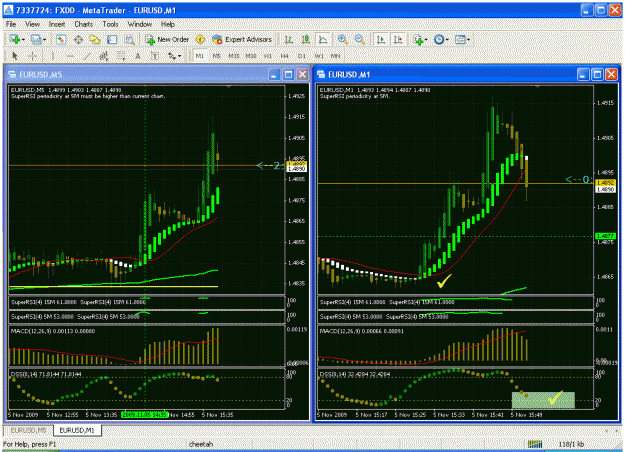Expand the New Chart dropdown arrow
This screenshot has width=625, height=452.
click(x=23, y=40)
